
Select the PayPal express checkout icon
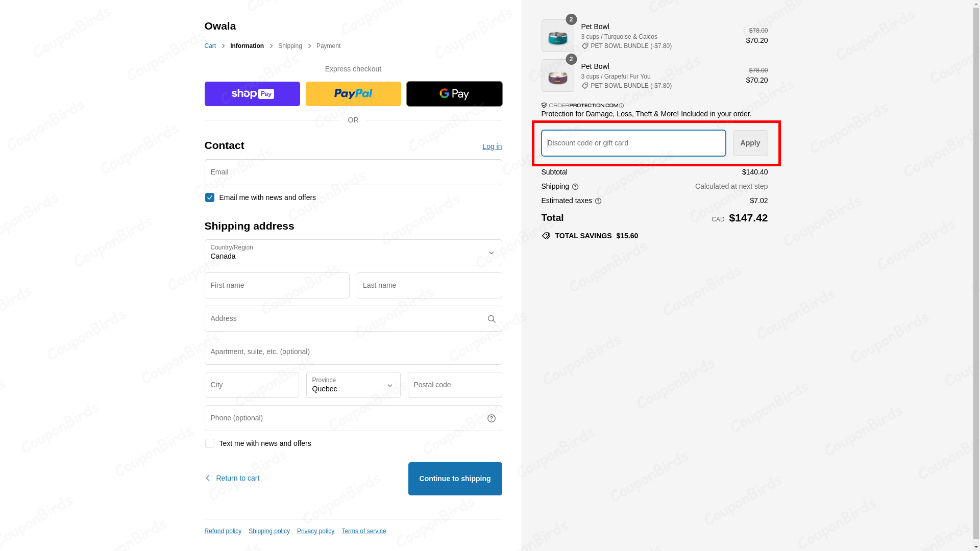point(353,93)
